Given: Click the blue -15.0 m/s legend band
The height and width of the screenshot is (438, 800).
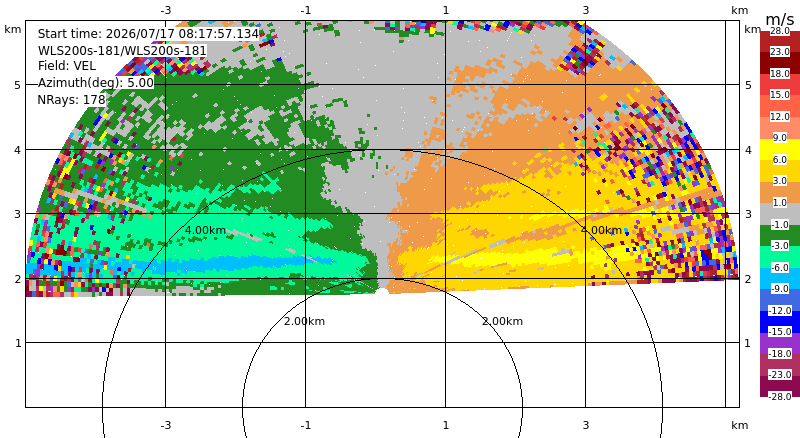Looking at the screenshot, I should point(780,322).
